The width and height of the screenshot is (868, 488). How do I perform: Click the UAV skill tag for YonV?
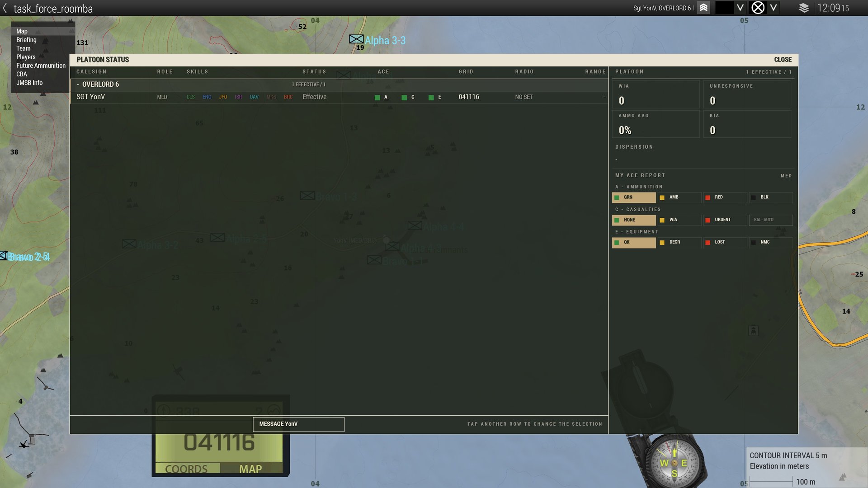254,97
